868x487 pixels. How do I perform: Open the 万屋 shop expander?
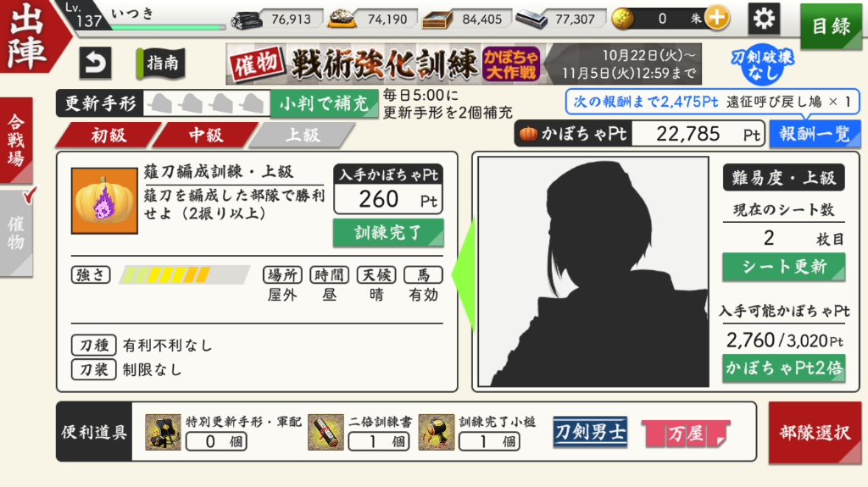click(687, 433)
